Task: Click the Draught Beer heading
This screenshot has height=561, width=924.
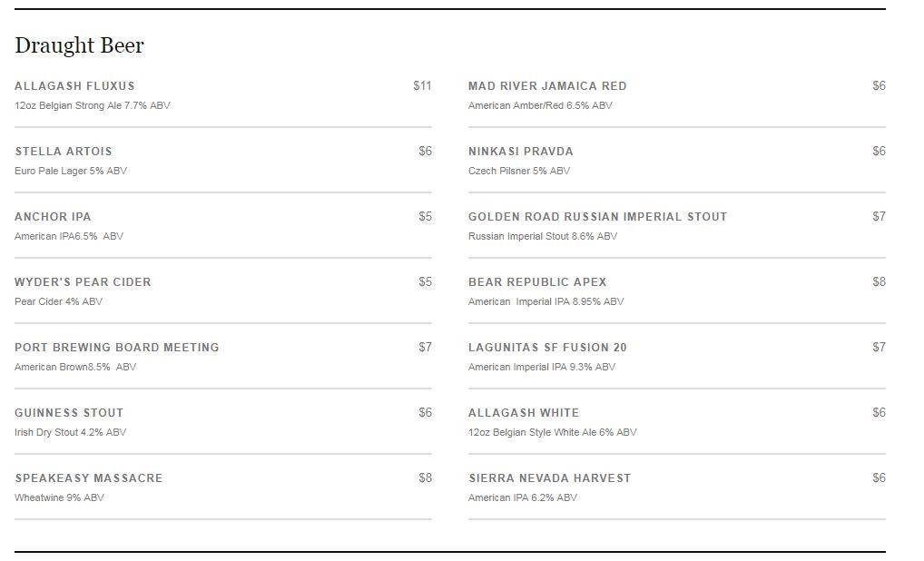Action: [x=80, y=45]
